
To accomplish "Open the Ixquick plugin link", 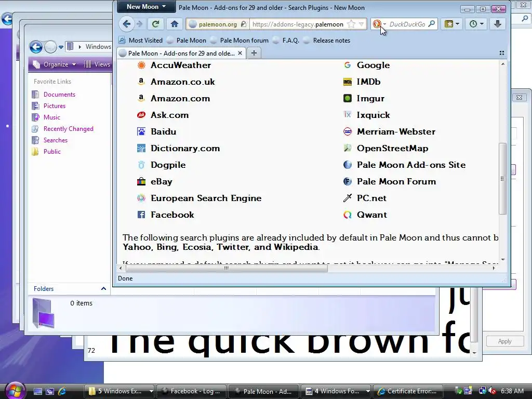I will [373, 115].
